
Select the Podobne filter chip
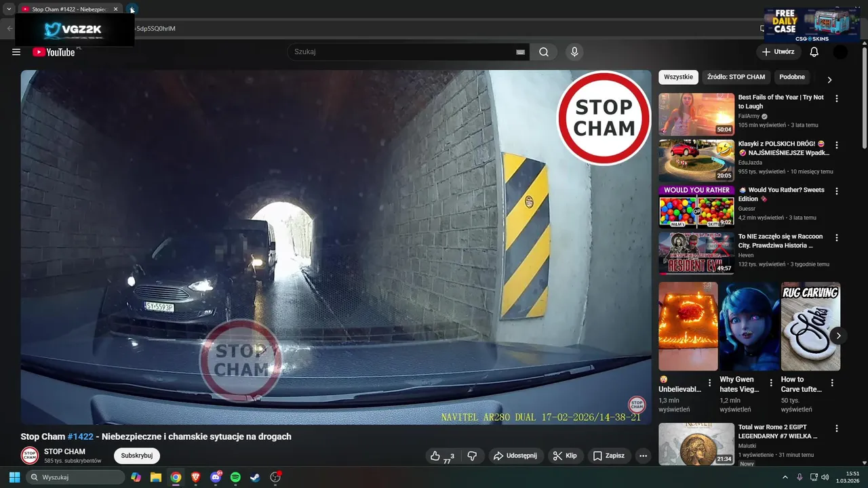click(x=792, y=77)
